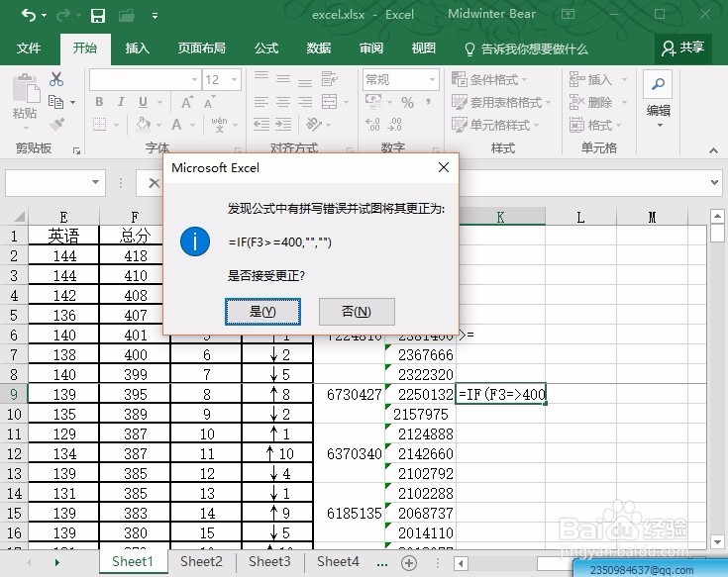728x577 pixels.
Task: Click the 共享 share button
Action: pos(683,48)
